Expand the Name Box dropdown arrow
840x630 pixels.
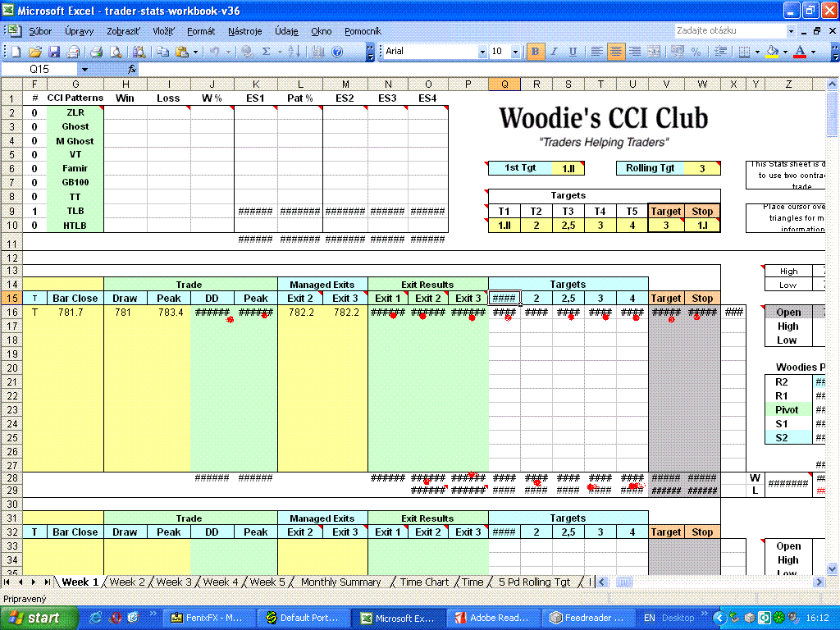84,69
